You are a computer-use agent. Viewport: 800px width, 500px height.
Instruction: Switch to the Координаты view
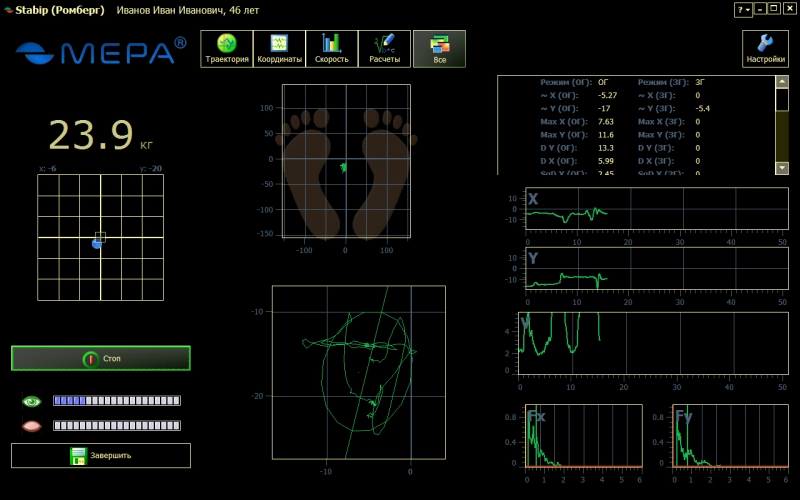click(279, 48)
